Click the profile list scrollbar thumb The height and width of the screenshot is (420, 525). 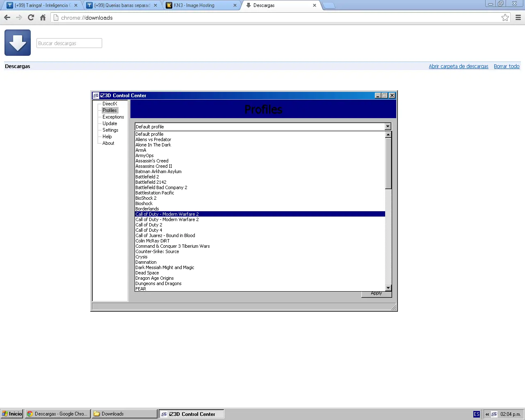click(x=388, y=163)
